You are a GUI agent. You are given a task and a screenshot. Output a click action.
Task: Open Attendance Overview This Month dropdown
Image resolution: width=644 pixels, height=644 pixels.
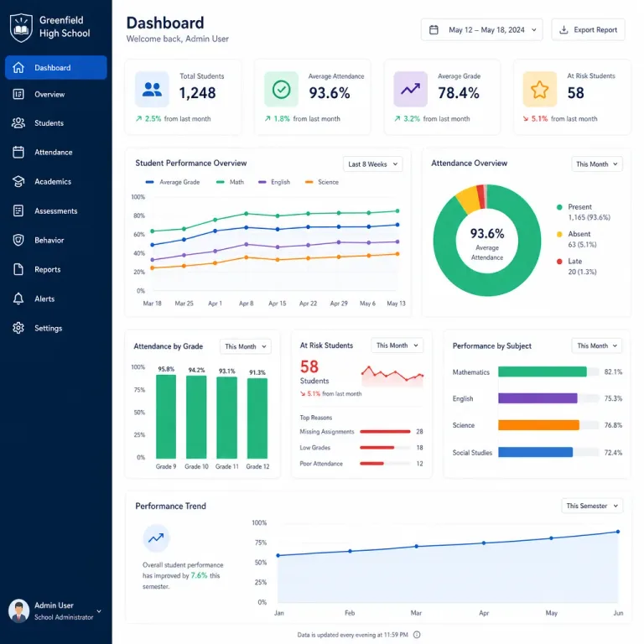(x=597, y=164)
